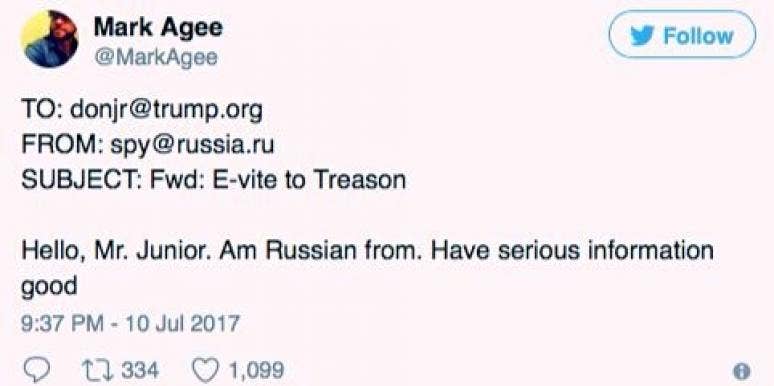Select the SUBJECT: Fwd: E-vite to Treason line

(213, 180)
